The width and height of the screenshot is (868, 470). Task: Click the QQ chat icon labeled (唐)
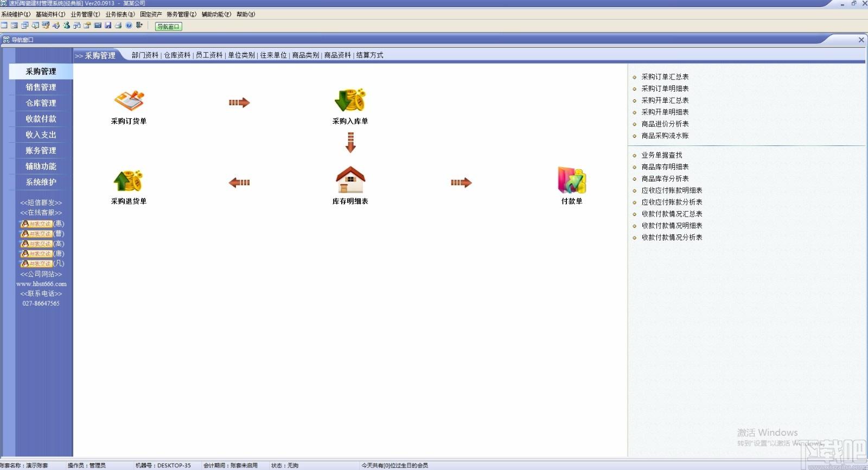click(x=36, y=253)
